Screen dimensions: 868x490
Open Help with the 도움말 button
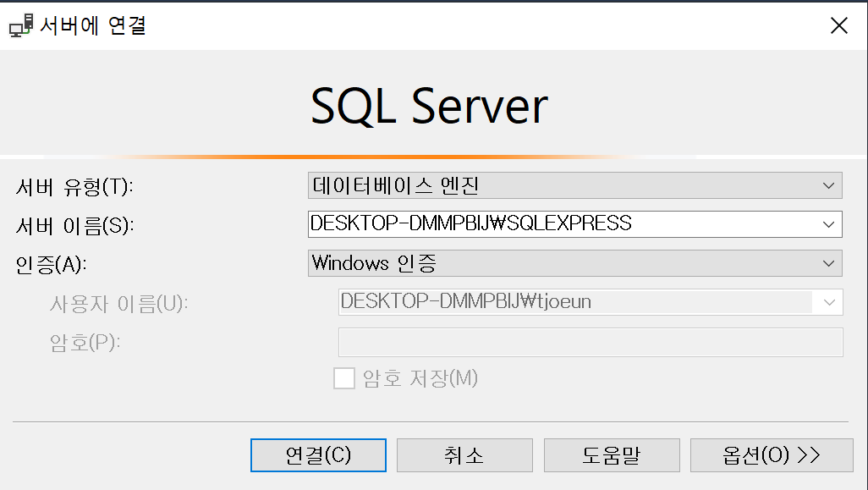[612, 455]
